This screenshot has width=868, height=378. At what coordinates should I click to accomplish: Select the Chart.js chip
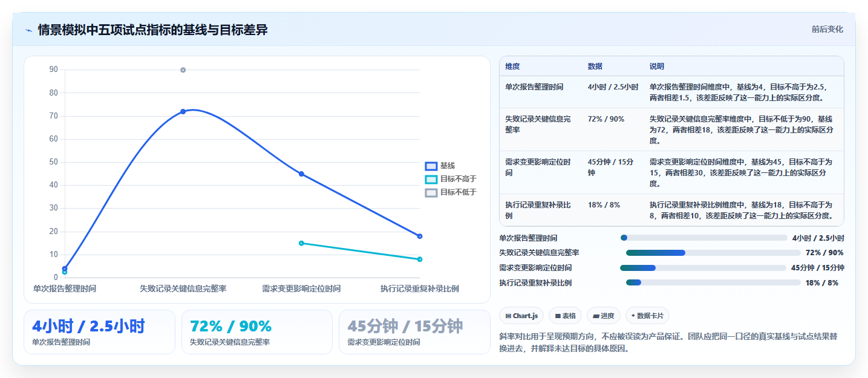[521, 316]
